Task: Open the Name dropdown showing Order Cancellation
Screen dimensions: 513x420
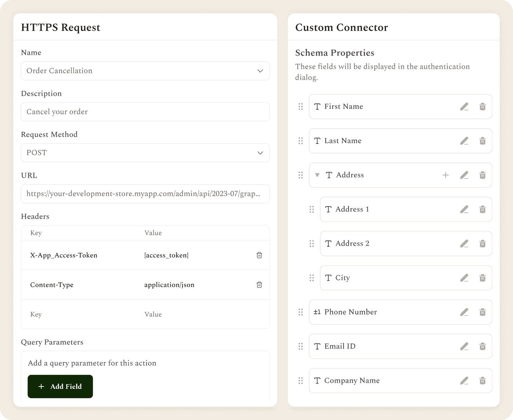Action: tap(145, 71)
